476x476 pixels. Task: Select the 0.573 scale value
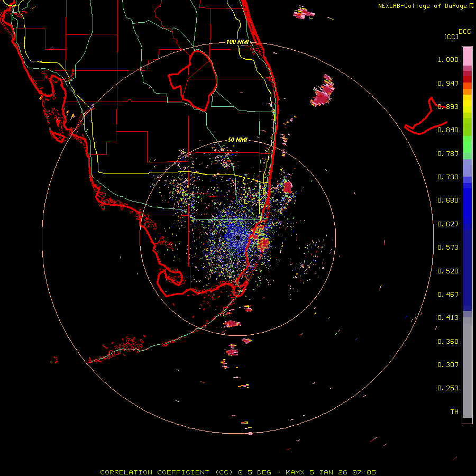448,248
